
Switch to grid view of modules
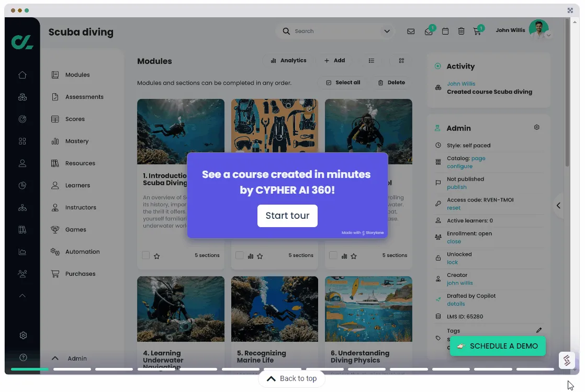tap(401, 61)
